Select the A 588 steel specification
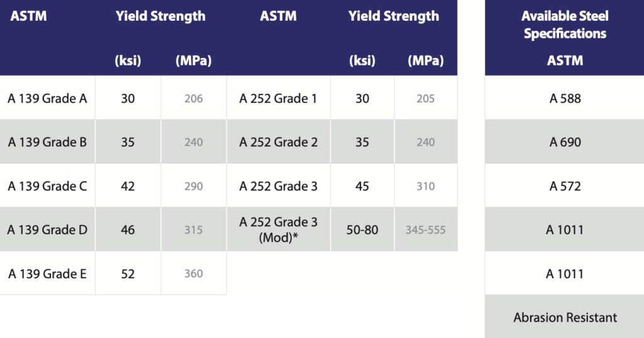 [x=565, y=99]
